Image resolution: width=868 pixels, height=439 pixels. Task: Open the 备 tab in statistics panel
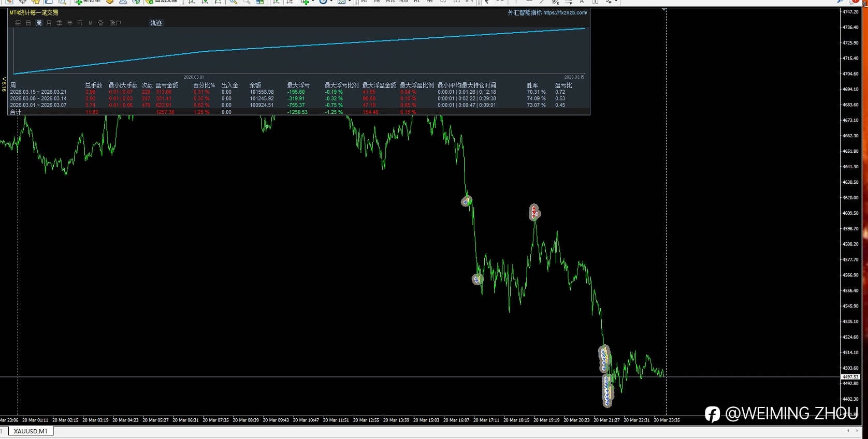coord(100,23)
